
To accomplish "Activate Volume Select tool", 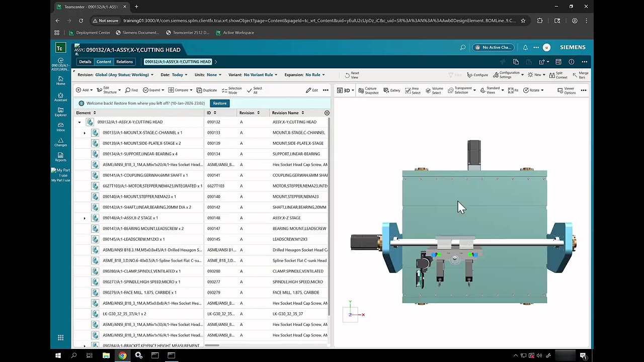I will pyautogui.click(x=434, y=90).
